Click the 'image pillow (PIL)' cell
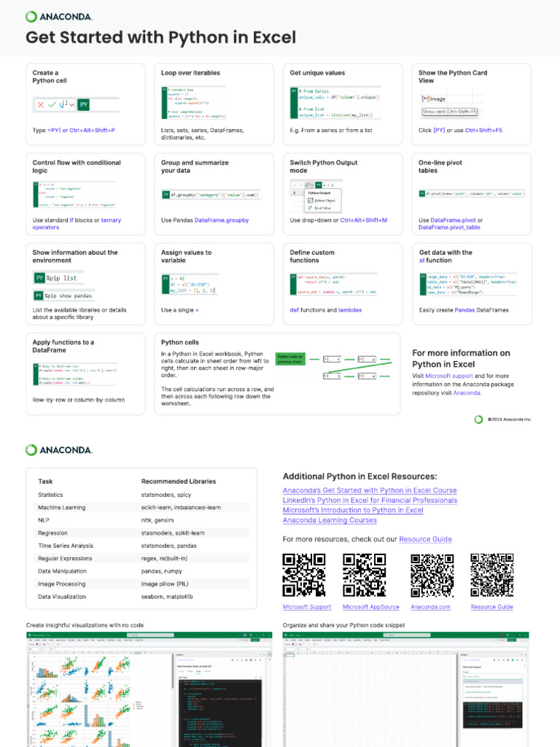This screenshot has height=747, width=560. coord(165,584)
